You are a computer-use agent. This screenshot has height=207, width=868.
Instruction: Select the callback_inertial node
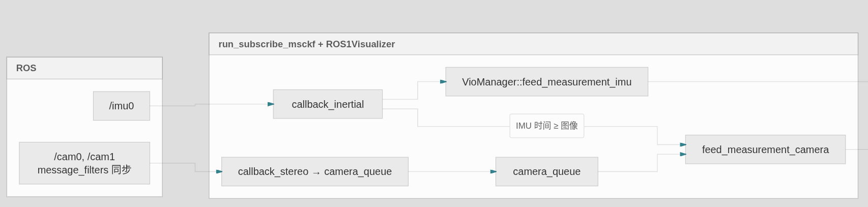coord(328,104)
